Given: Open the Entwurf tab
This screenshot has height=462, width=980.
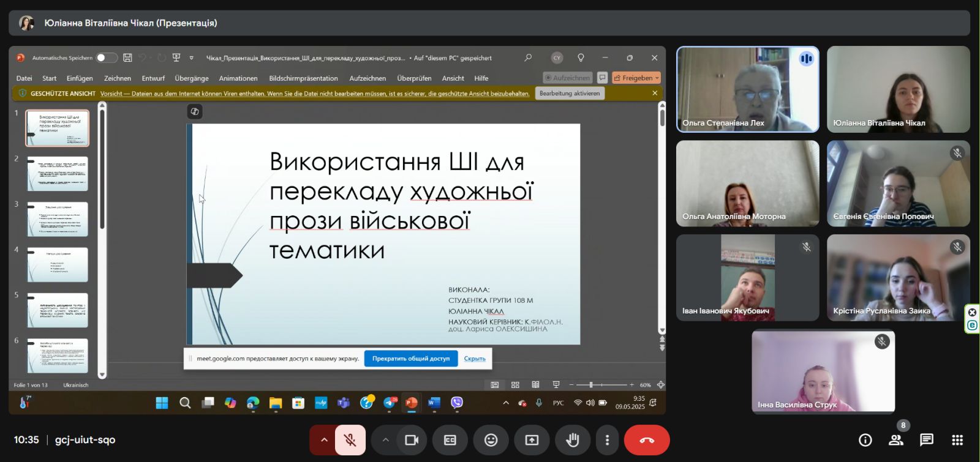Looking at the screenshot, I should coord(153,78).
